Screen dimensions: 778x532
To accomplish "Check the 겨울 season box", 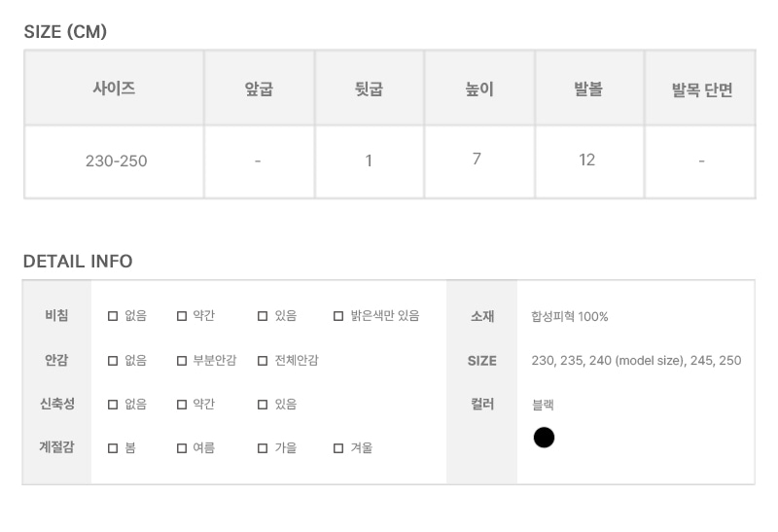I will click(338, 448).
